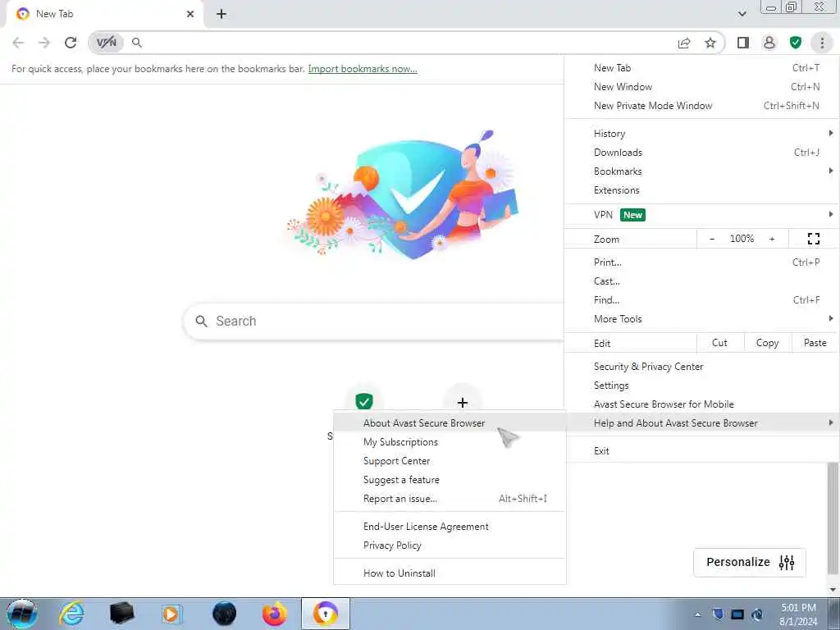
Task: Open Security & Privacy Center
Action: click(701, 367)
